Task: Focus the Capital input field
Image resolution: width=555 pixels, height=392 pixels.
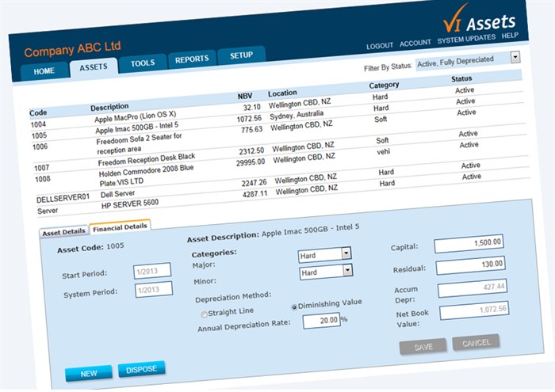Action: (x=469, y=244)
